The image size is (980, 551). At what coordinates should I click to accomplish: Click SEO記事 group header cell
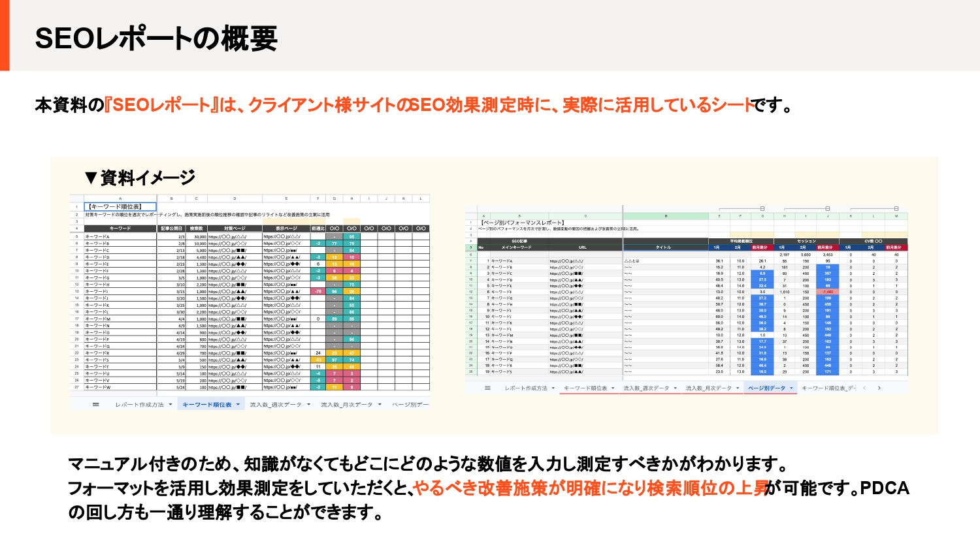pos(519,242)
